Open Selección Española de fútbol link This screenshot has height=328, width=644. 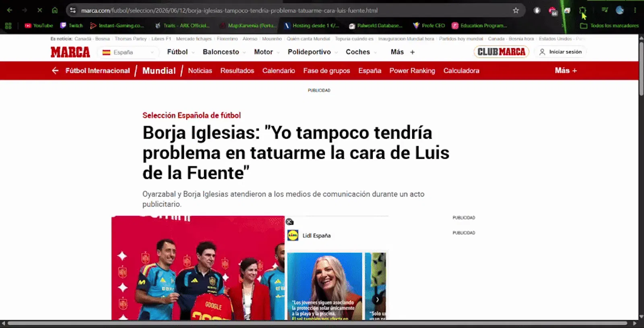(192, 115)
